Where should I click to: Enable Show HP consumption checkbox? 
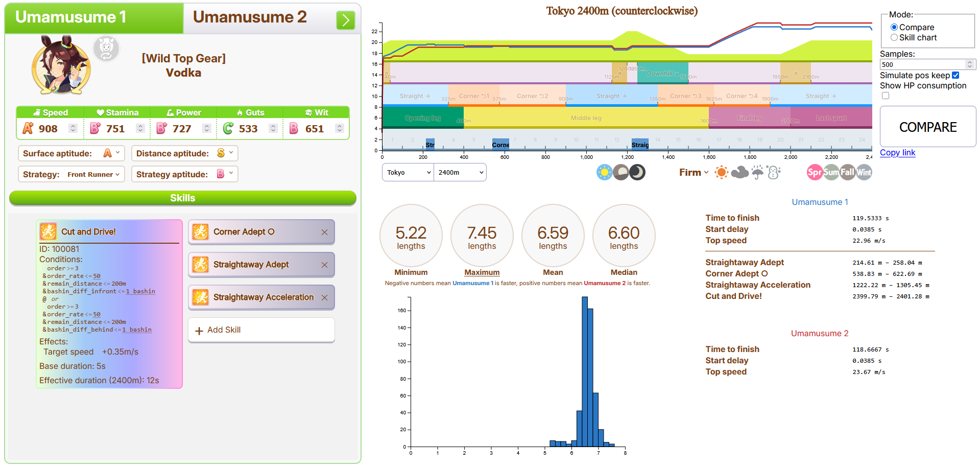pos(886,96)
